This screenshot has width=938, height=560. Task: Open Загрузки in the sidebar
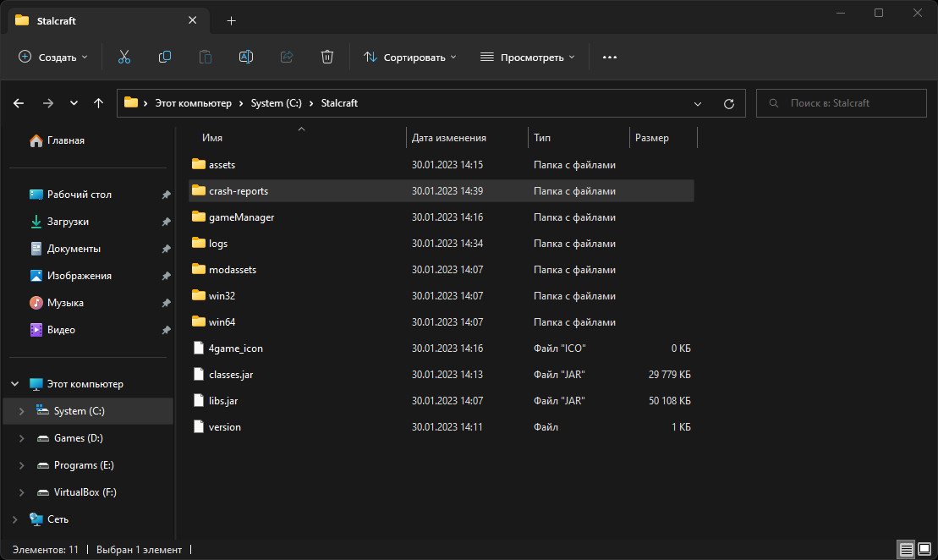(x=68, y=222)
